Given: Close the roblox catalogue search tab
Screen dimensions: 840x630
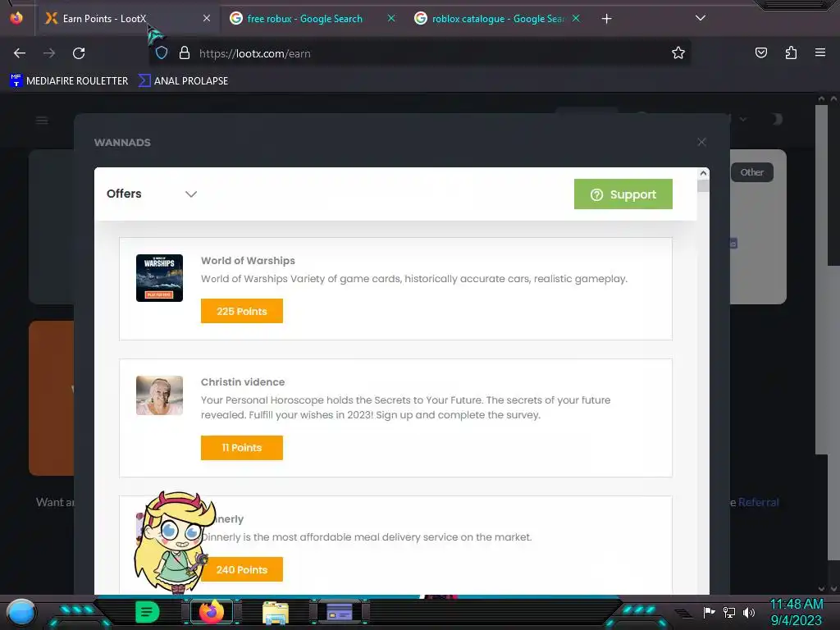Looking at the screenshot, I should [576, 18].
